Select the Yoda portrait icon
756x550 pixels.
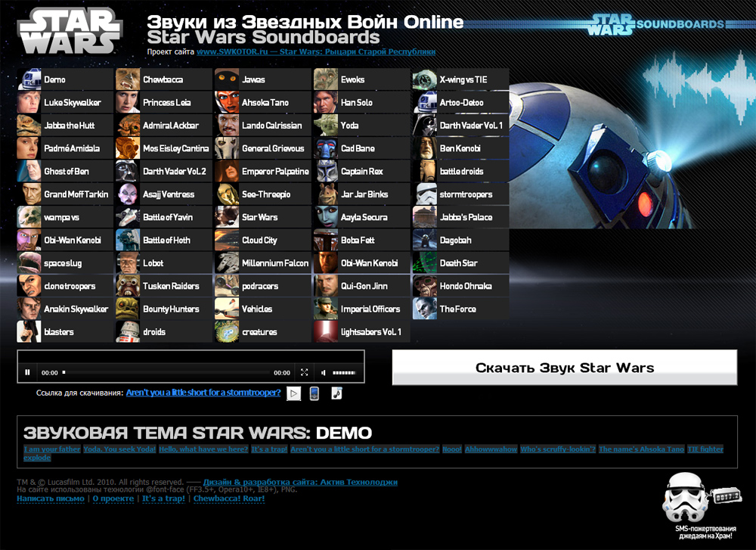click(325, 126)
